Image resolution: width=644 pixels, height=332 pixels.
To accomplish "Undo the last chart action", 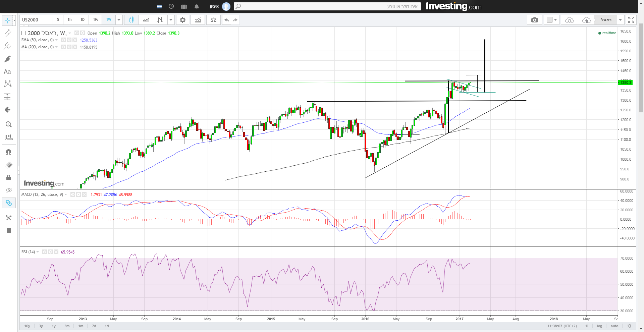I will (x=227, y=20).
